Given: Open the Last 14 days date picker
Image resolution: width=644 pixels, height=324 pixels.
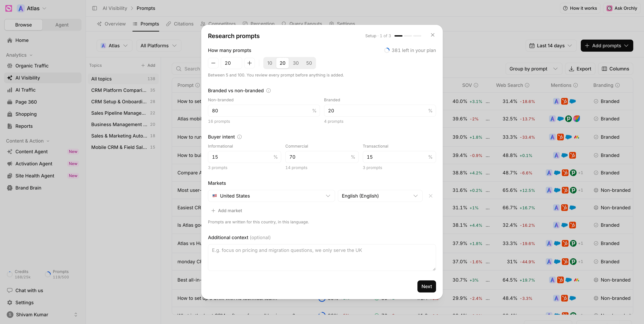Looking at the screenshot, I should point(551,46).
